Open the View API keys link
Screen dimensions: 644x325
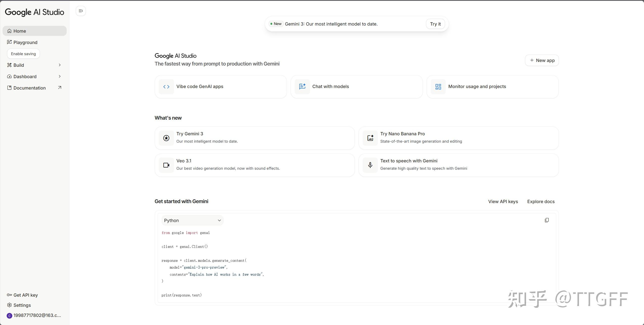coord(503,202)
